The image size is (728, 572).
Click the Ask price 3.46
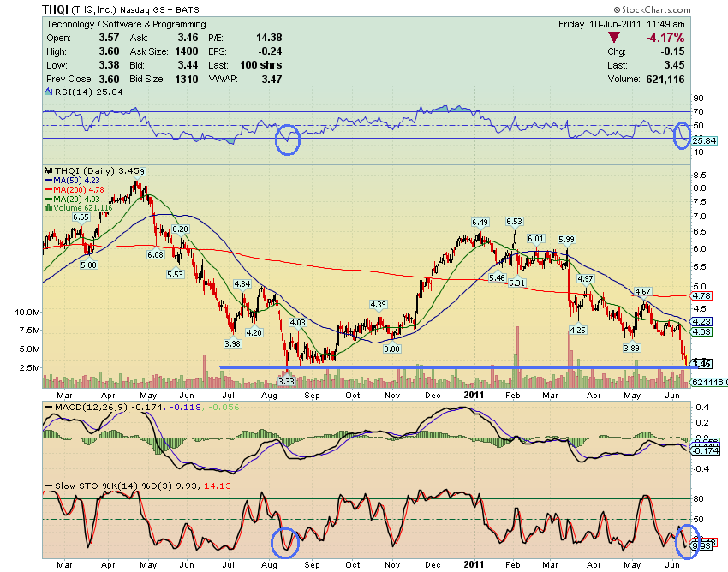click(x=188, y=38)
